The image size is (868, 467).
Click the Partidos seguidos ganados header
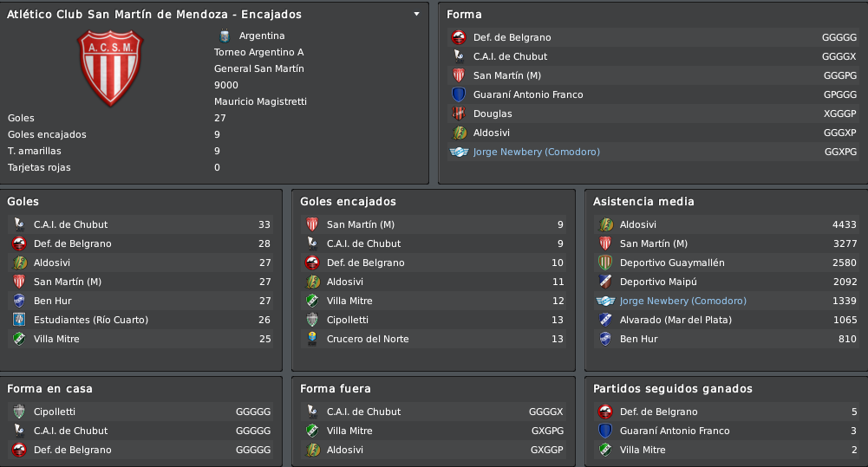(x=673, y=388)
